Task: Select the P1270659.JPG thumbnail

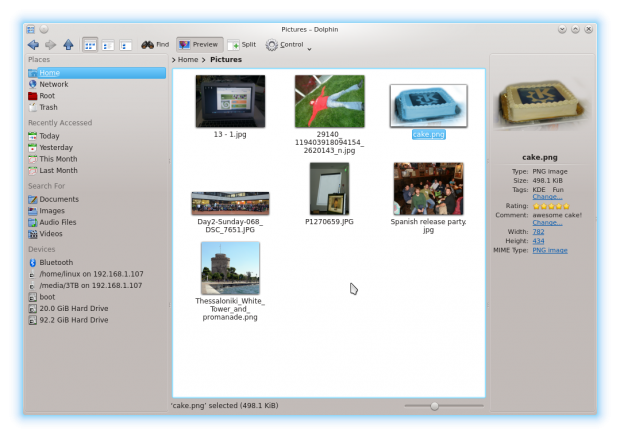Action: tap(329, 189)
